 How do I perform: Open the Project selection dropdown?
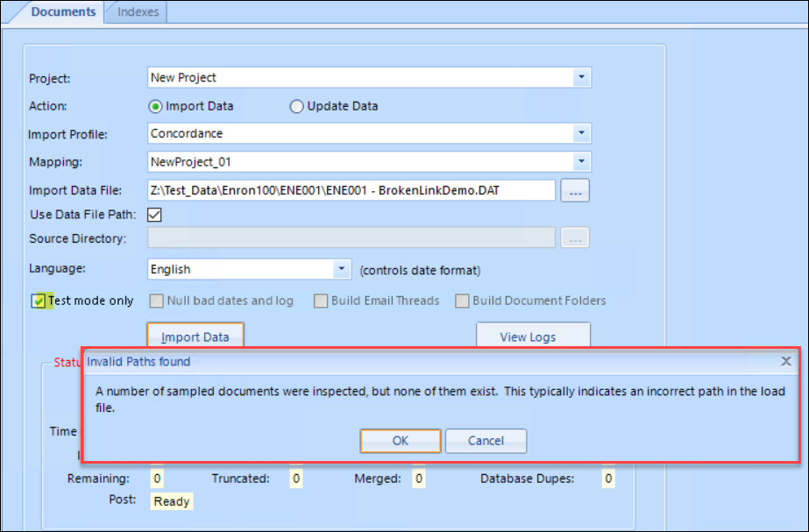(581, 77)
